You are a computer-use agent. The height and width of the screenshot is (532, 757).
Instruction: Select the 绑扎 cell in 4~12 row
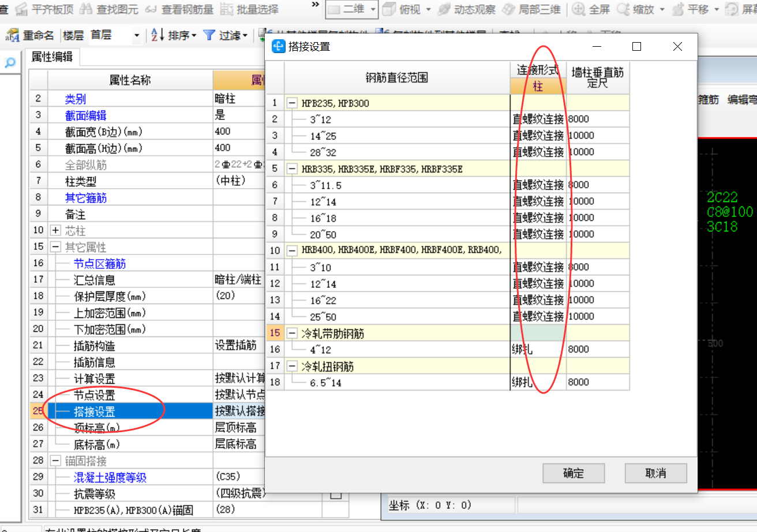(x=538, y=349)
